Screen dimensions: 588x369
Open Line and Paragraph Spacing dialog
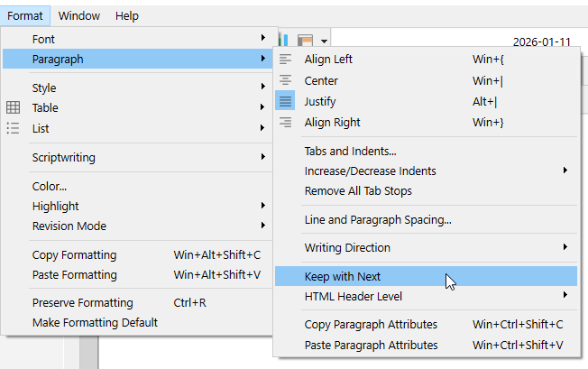click(378, 219)
